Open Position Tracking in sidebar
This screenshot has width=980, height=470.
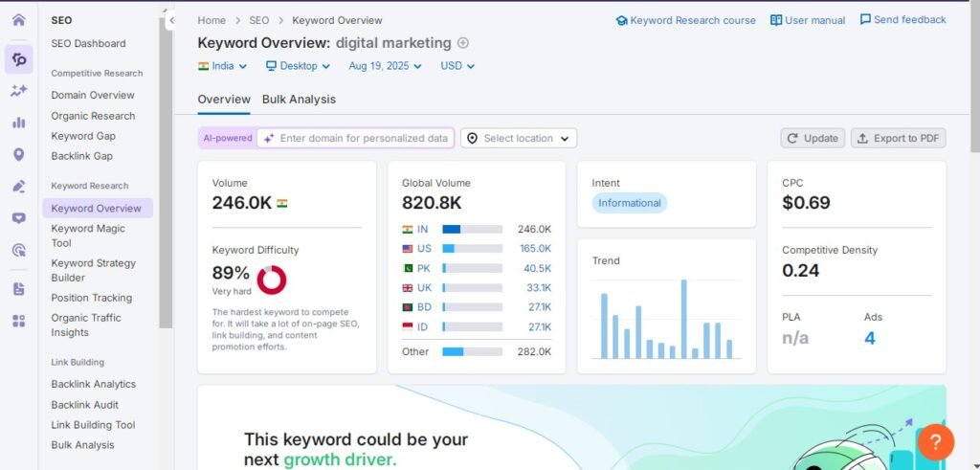coord(91,298)
